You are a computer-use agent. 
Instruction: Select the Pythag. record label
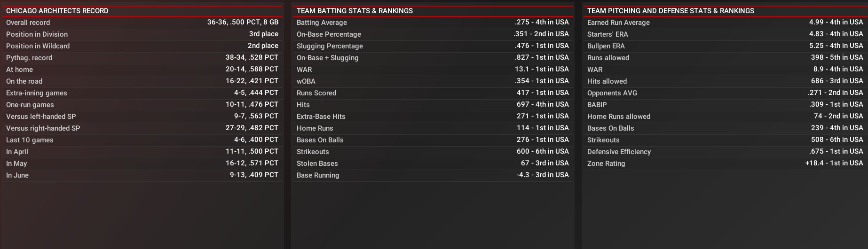(29, 58)
